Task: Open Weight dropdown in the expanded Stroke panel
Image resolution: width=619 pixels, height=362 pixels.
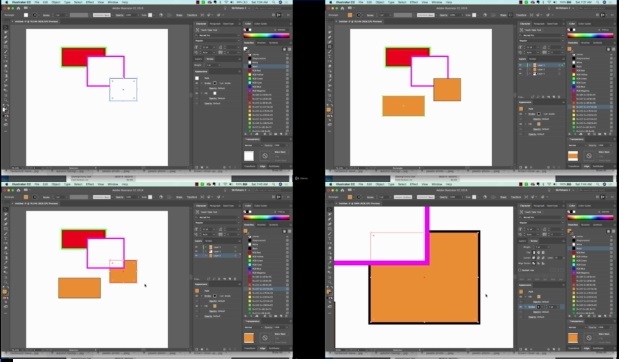Action: click(549, 247)
